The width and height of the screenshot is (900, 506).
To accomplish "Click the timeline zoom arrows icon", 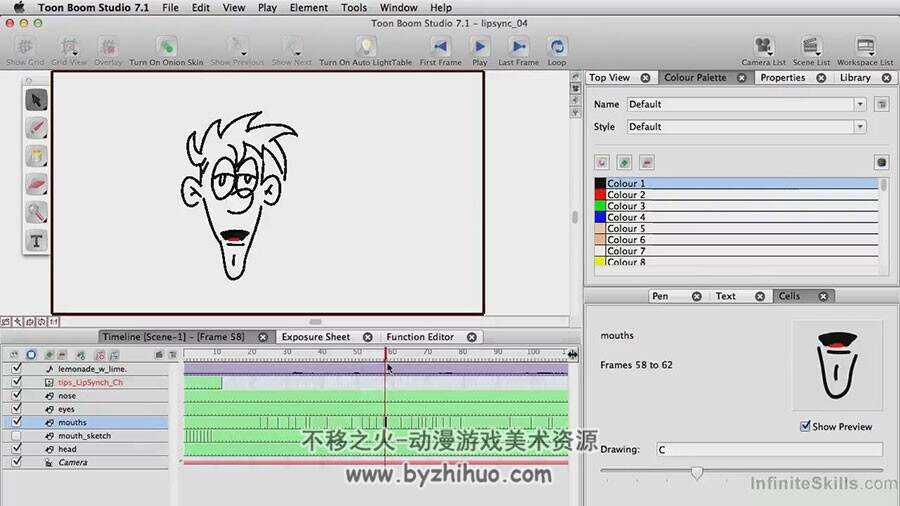I will click(x=573, y=355).
